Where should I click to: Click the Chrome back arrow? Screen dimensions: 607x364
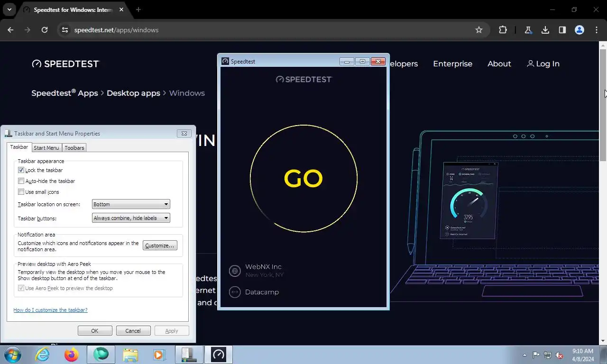10,30
